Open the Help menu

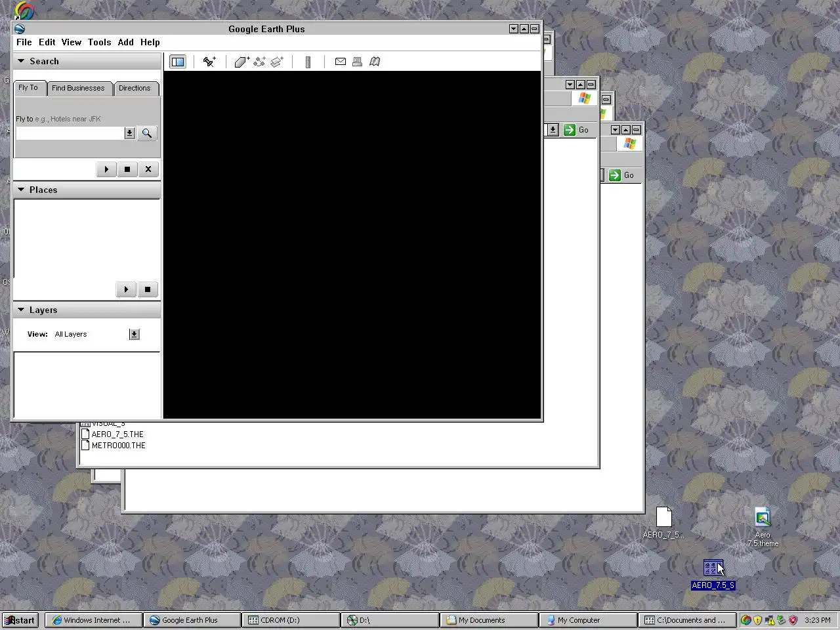click(x=150, y=42)
